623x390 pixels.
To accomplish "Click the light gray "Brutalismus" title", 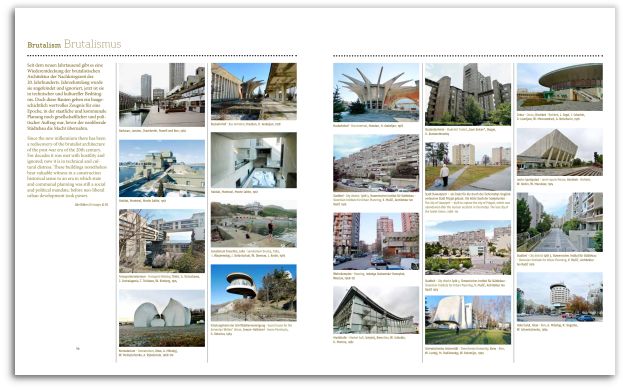I will tap(92, 44).
